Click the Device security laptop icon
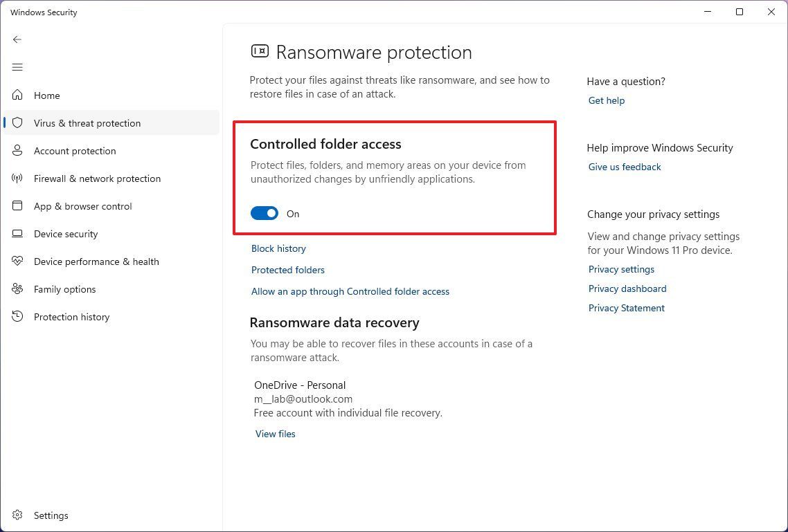 tap(17, 234)
